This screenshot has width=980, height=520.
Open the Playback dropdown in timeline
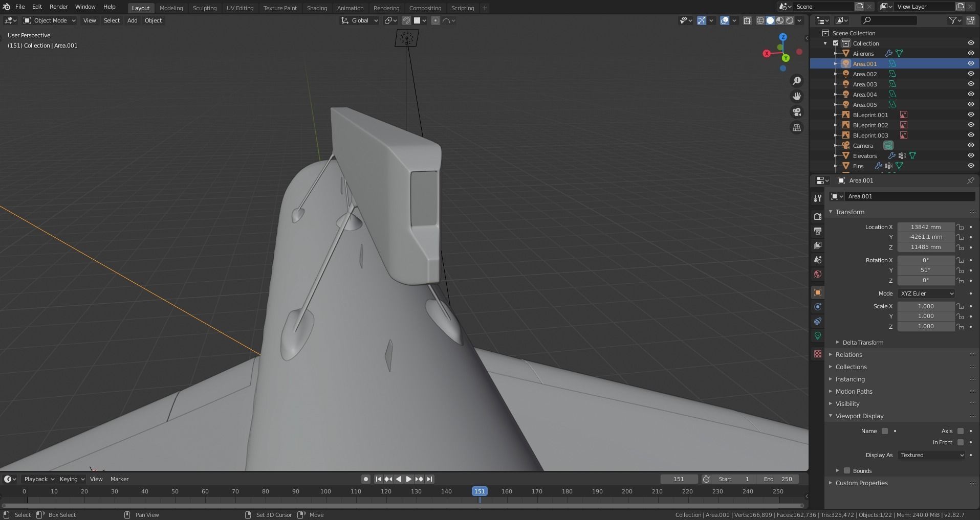[x=39, y=479]
